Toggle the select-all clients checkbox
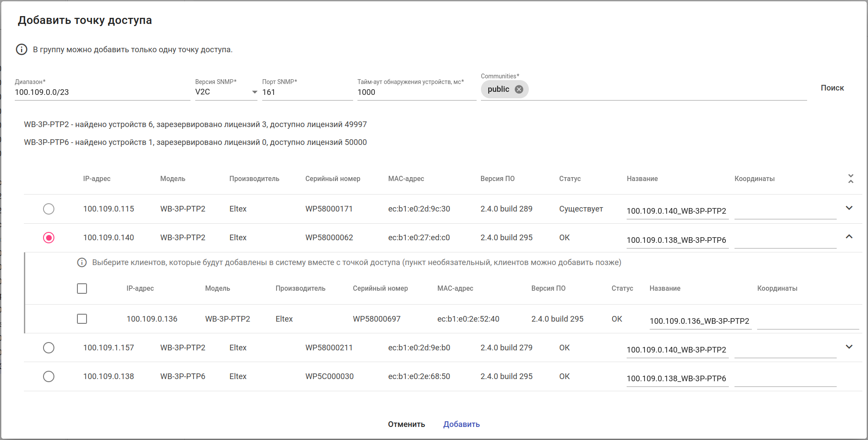Viewport: 868px width, 440px height. tap(82, 289)
